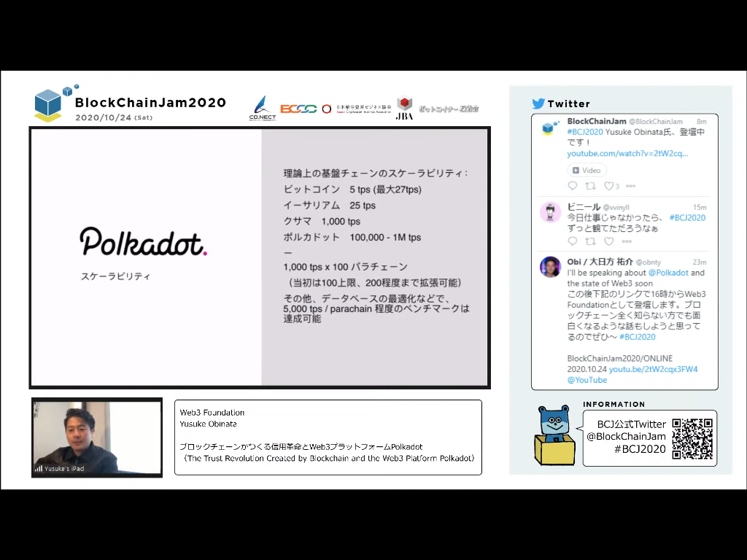
Task: Click the line イーサリアム 25 tps
Action: 330,205
